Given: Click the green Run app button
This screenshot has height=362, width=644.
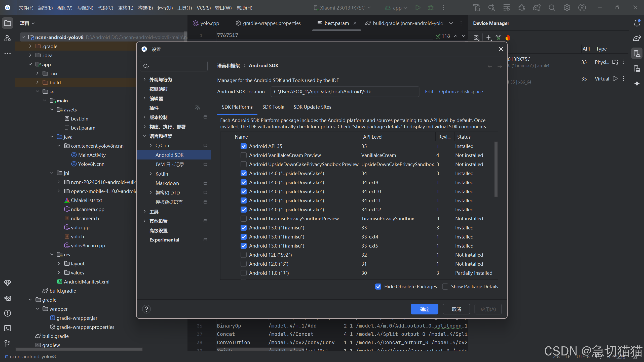Looking at the screenshot, I should click(418, 8).
